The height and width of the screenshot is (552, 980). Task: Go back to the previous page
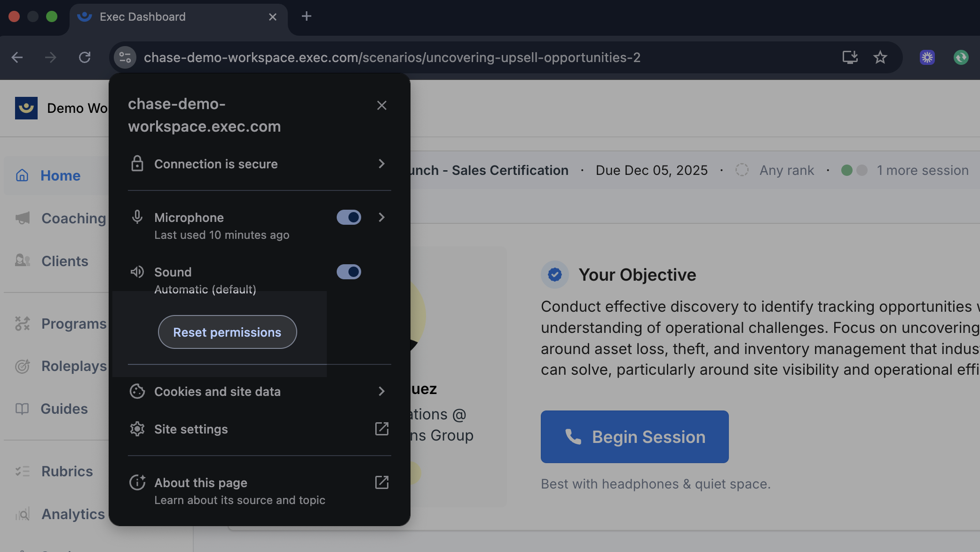click(x=17, y=57)
